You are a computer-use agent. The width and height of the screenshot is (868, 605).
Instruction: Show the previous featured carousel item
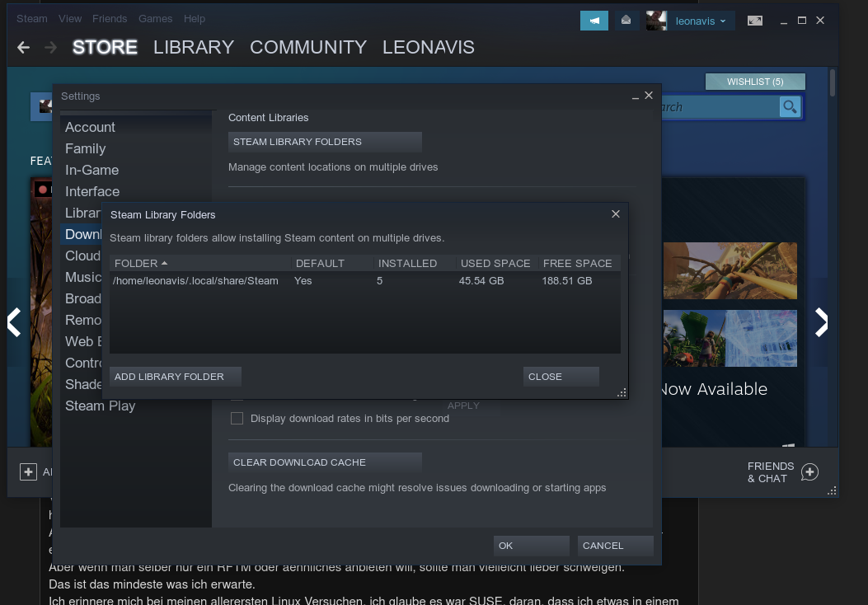coord(14,322)
